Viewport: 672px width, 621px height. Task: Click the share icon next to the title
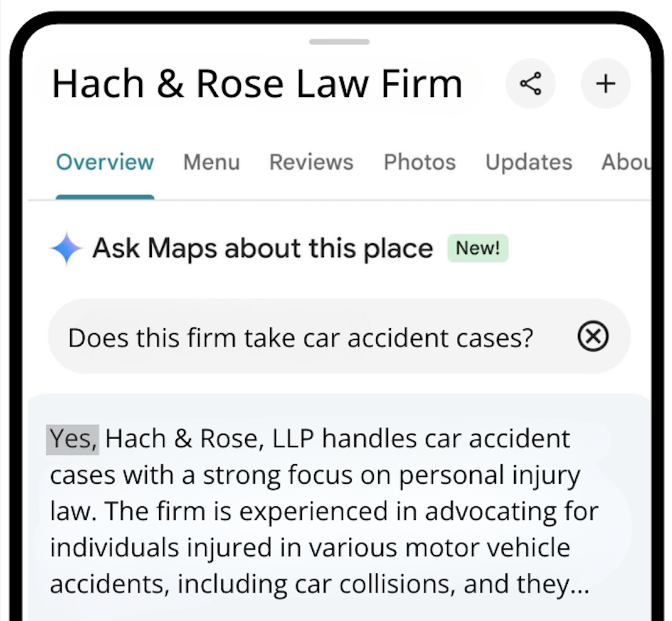pos(530,83)
